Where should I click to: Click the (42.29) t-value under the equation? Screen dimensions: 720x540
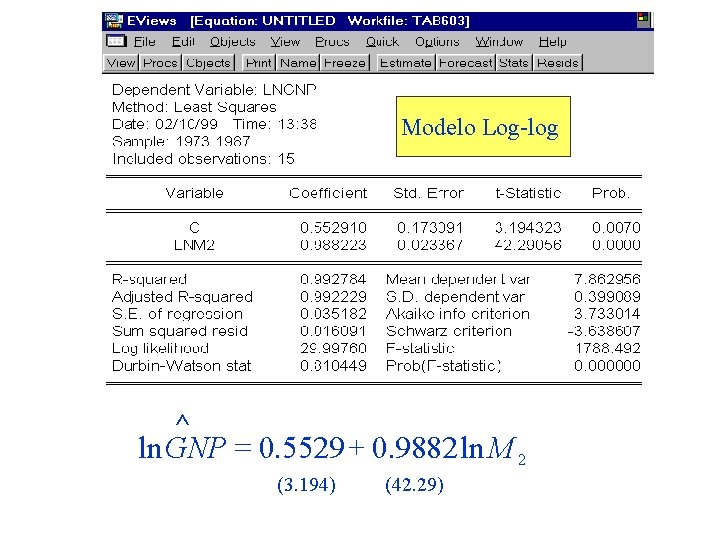tap(414, 485)
